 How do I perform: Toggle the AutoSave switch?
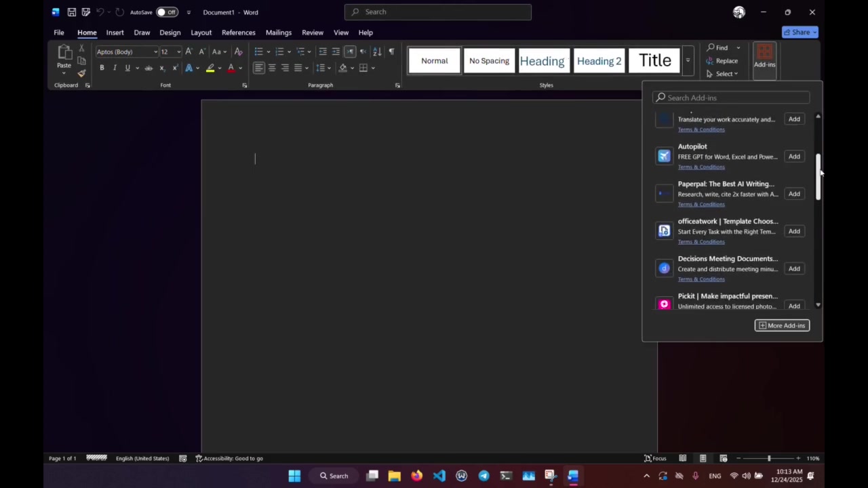[166, 12]
